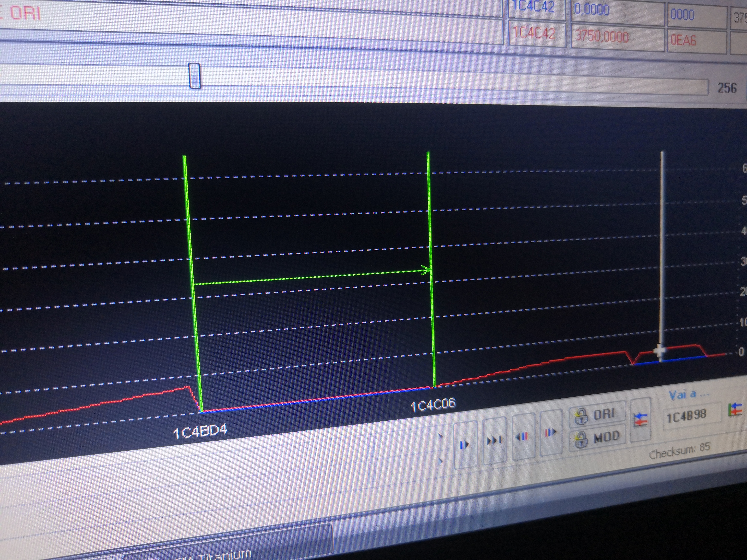747x560 pixels.
Task: Click the 1C4BD4 selection start label
Action: pyautogui.click(x=200, y=432)
